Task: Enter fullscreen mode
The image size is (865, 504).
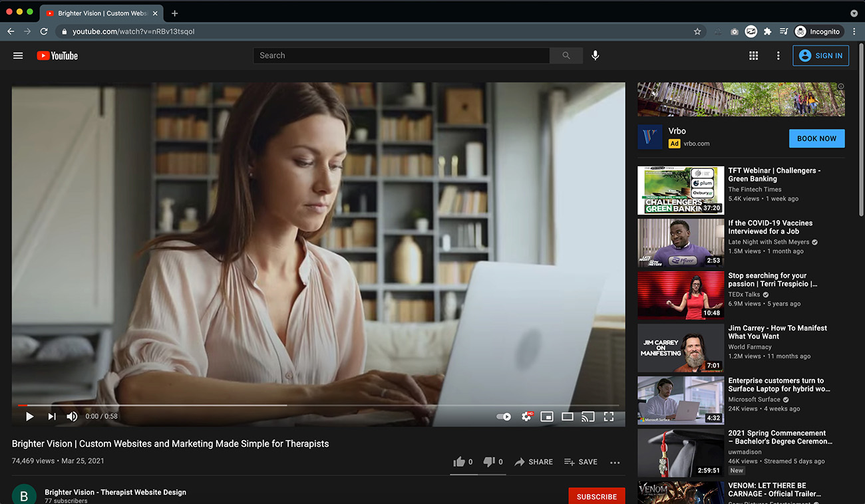Action: (x=608, y=416)
